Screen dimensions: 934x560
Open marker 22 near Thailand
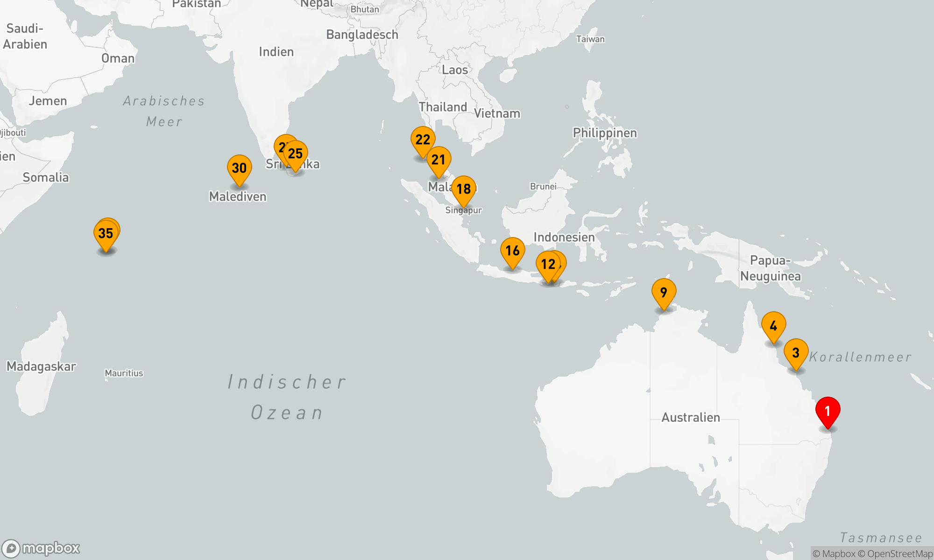pos(423,140)
